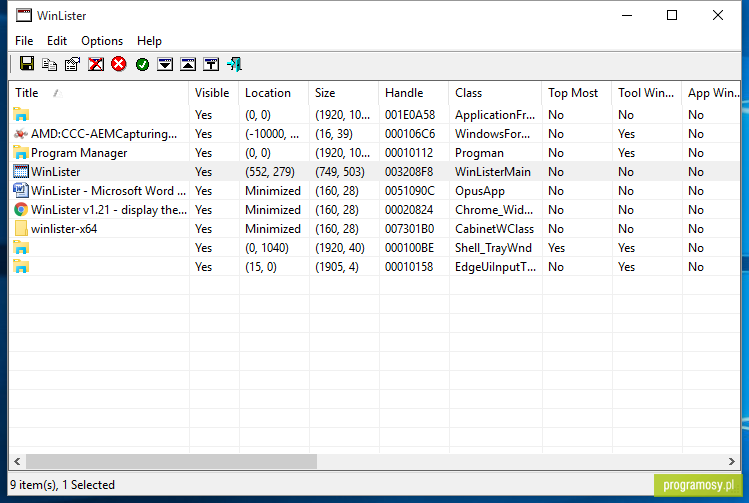Sort by the Class column header

click(x=495, y=93)
